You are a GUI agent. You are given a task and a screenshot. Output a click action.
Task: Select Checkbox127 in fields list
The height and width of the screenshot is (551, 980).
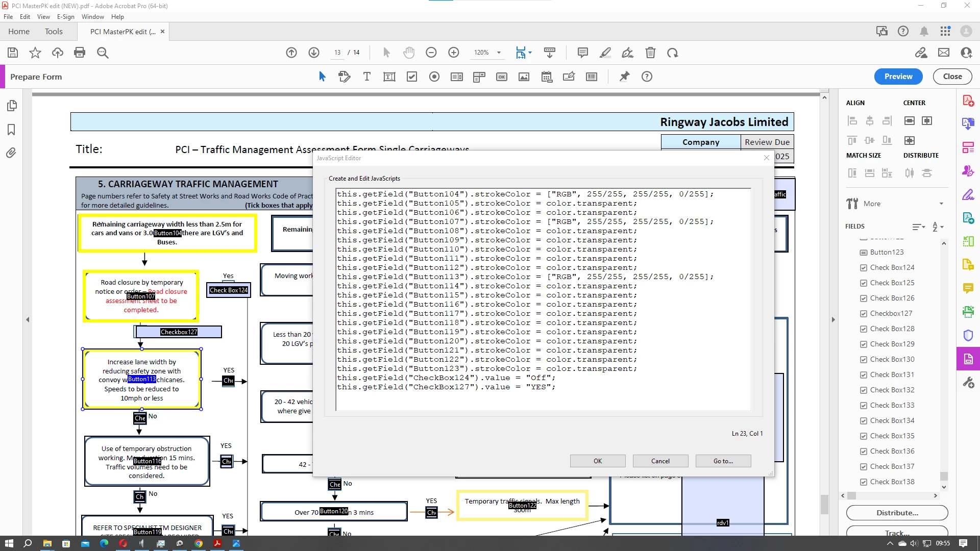(x=891, y=313)
